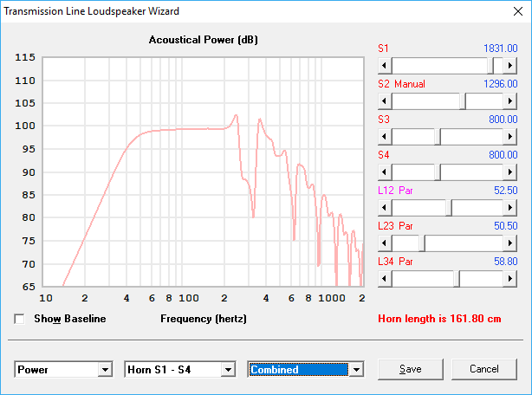Screen dimensions: 532x395
Task: Click the L23 slider left arrow
Action: (x=385, y=243)
